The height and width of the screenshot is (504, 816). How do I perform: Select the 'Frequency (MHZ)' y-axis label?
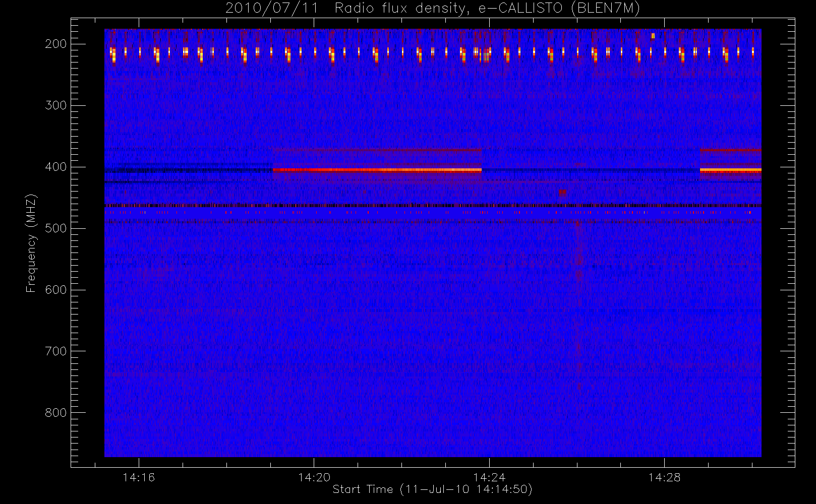pyautogui.click(x=31, y=243)
